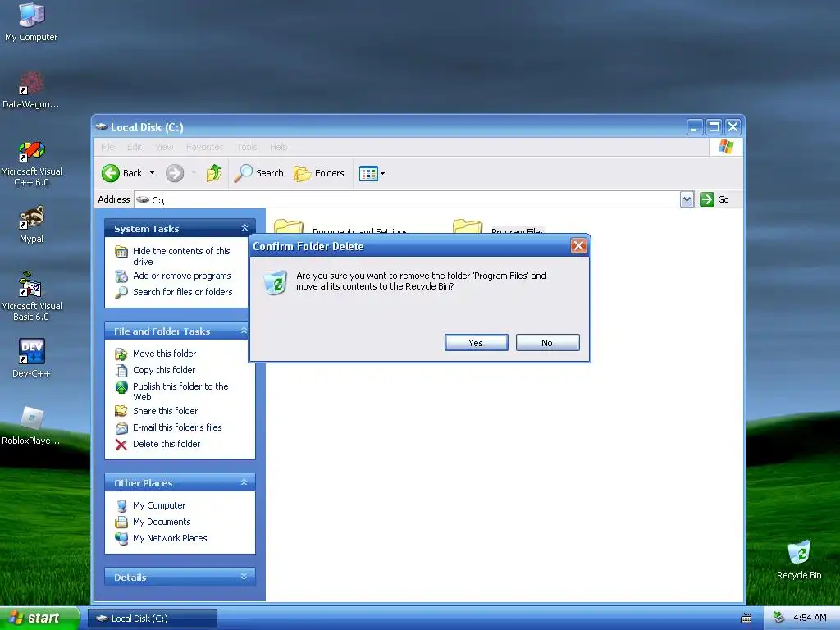The width and height of the screenshot is (840, 630).
Task: Collapse the File and Folder Tasks panel
Action: coord(244,331)
